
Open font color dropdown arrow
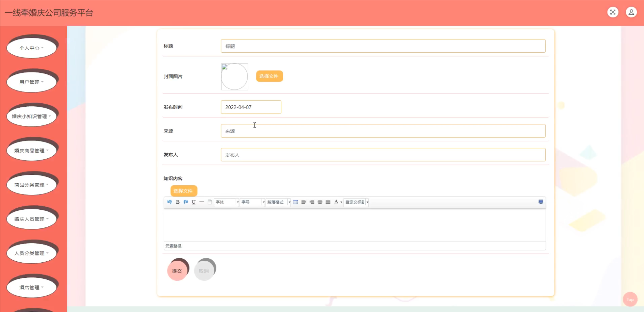pos(341,202)
